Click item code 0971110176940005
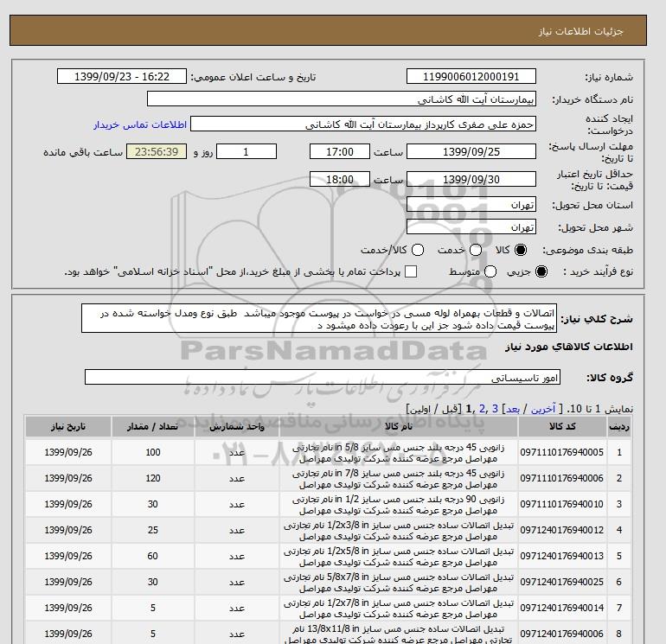 (562, 453)
